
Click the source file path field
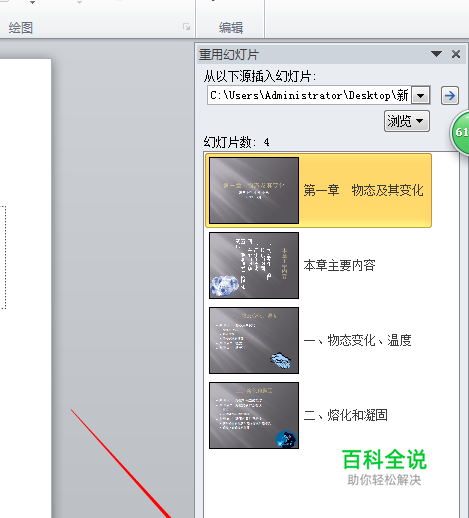pos(309,96)
